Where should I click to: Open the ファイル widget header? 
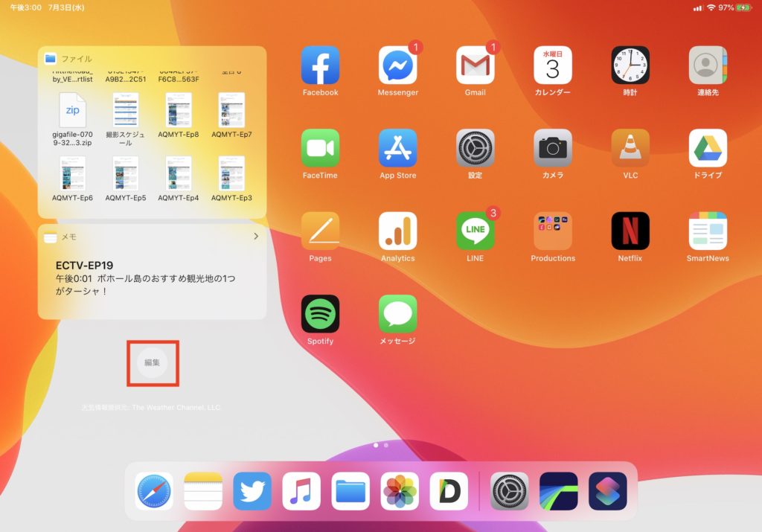pyautogui.click(x=152, y=58)
